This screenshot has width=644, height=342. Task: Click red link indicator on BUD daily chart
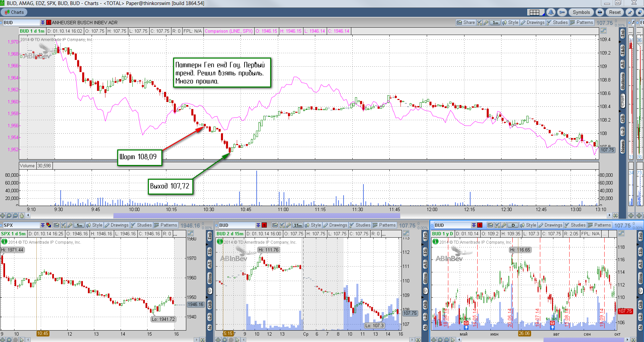point(480,225)
